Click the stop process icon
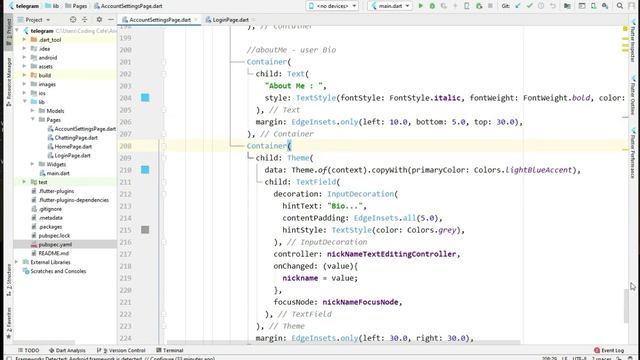The height and width of the screenshot is (360, 640). (x=490, y=6)
